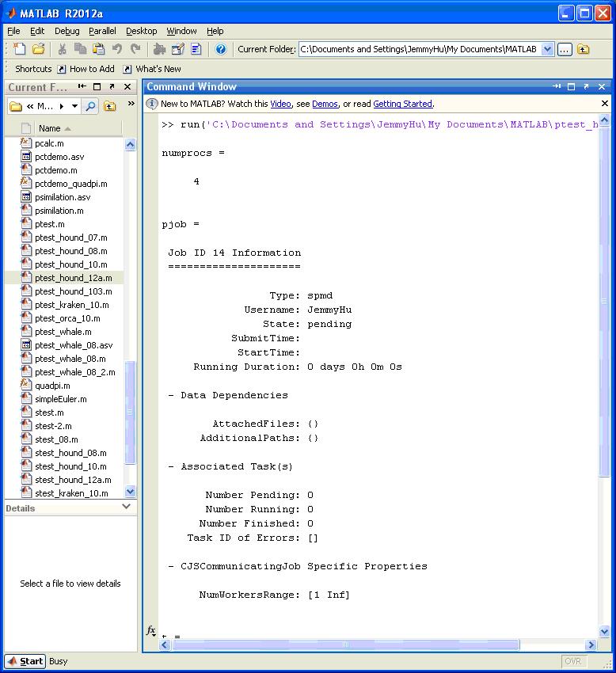
Task: Click the Name column header to sort
Action: [50, 128]
